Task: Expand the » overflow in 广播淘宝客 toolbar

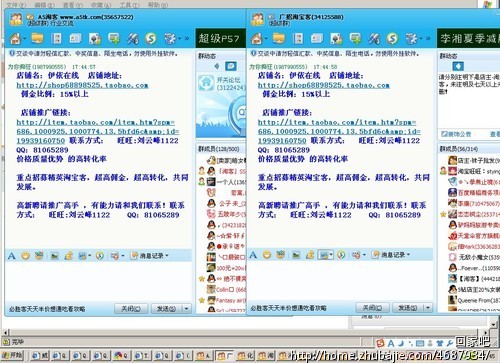Action: point(428,39)
